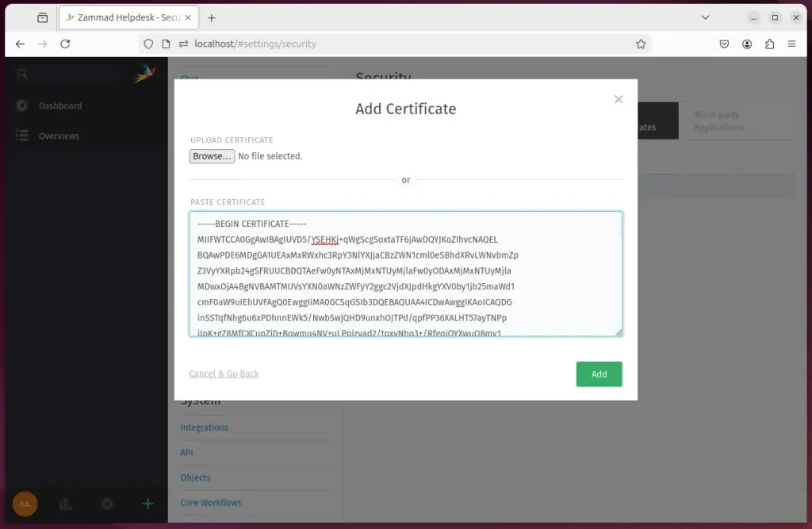Open API settings link

[186, 452]
